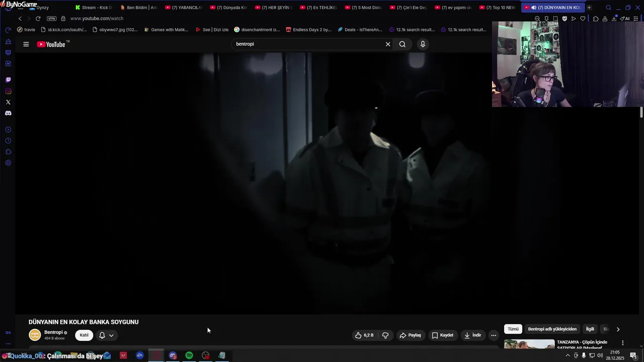
Task: Open the AI assistant toolbar icon
Action: (x=626, y=19)
